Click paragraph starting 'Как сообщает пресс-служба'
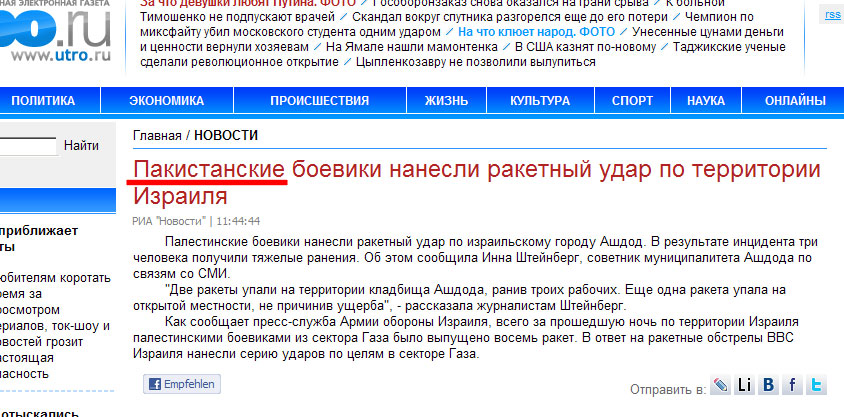The width and height of the screenshot is (844, 417). tap(466, 338)
